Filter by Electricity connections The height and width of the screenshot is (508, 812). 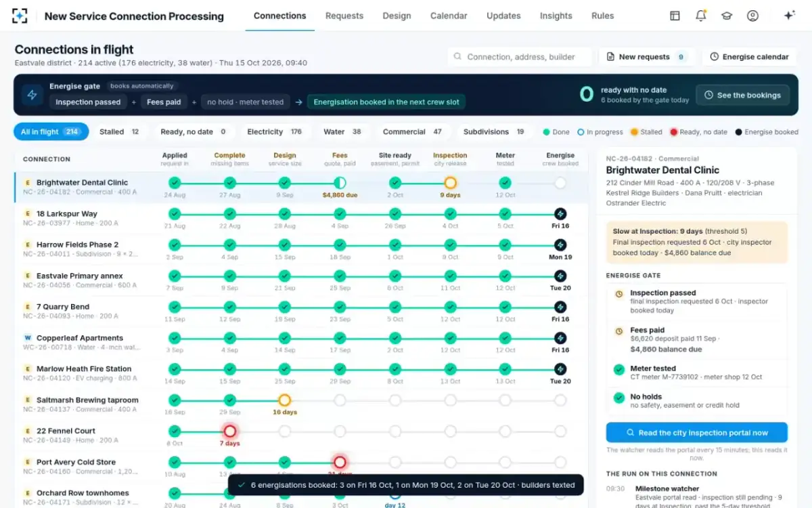(x=274, y=132)
